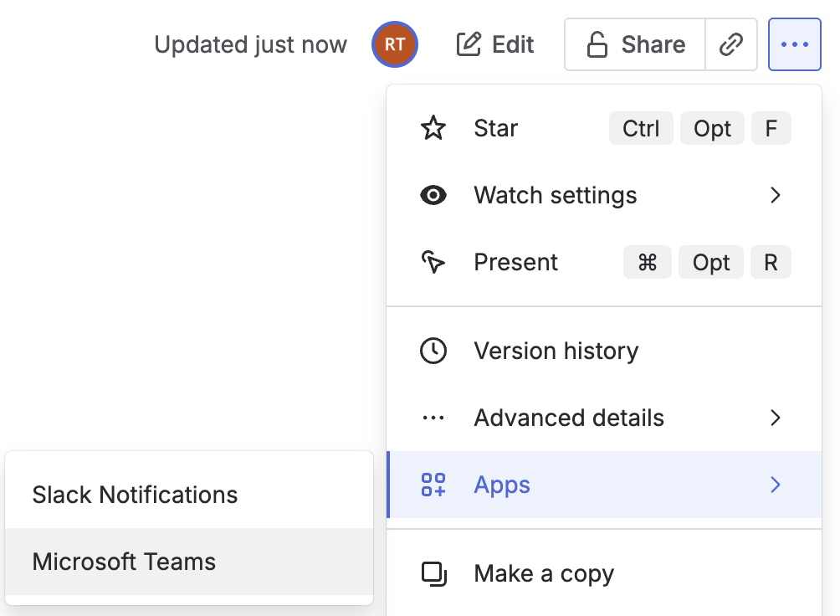The width and height of the screenshot is (840, 616).
Task: Click the Star icon in menu
Action: [433, 129]
